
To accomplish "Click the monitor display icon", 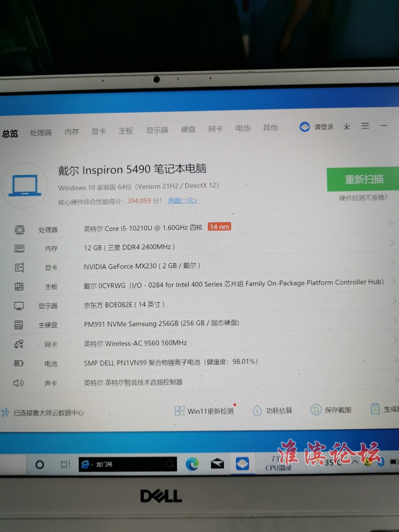I will pyautogui.click(x=19, y=306).
